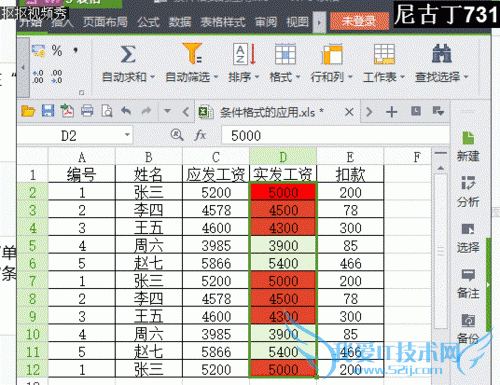500x385 pixels.
Task: Expand the 格式 dropdown arrow
Action: click(298, 77)
